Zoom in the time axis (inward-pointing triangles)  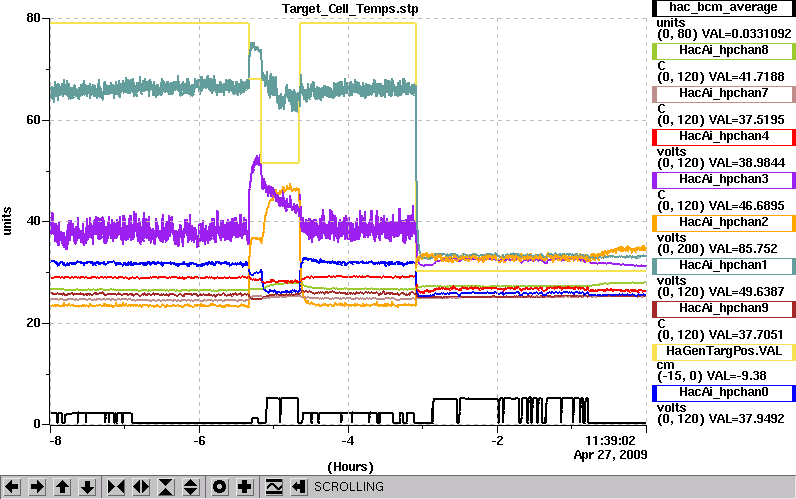tap(116, 487)
